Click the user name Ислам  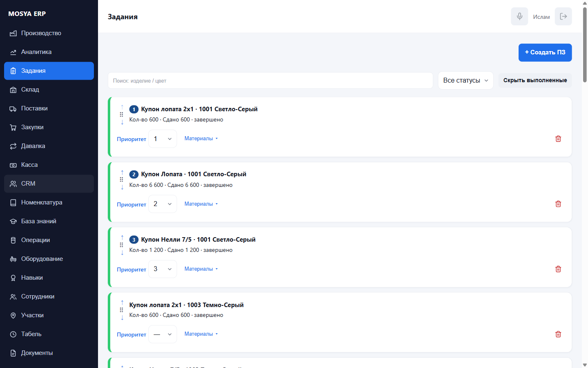click(x=541, y=17)
